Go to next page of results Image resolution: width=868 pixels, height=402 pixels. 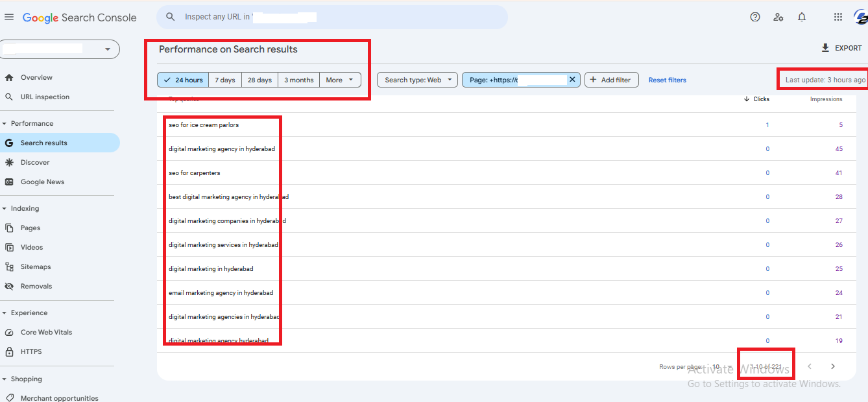pyautogui.click(x=833, y=366)
